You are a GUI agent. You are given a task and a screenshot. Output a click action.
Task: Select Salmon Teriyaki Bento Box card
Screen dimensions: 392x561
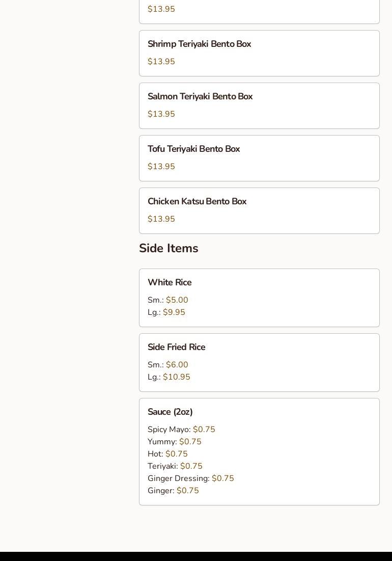pyautogui.click(x=259, y=105)
